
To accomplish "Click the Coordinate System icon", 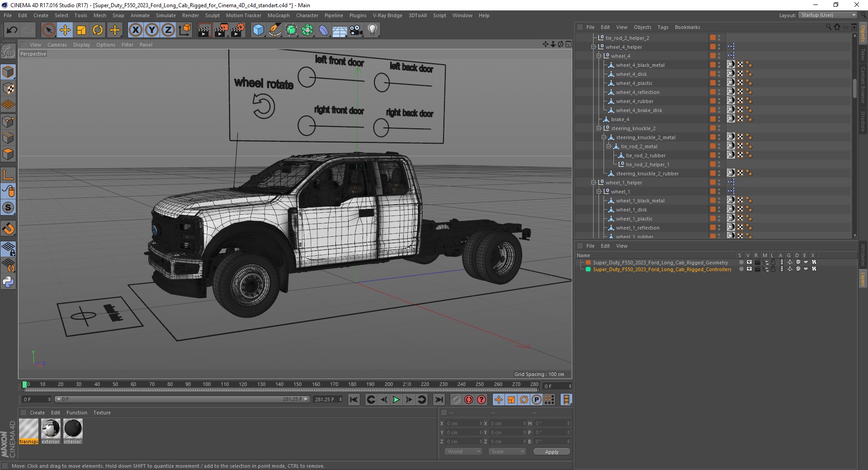I will click(x=184, y=30).
